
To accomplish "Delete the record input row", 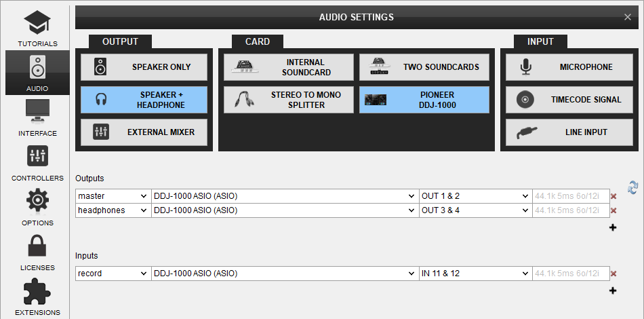I will [x=613, y=274].
